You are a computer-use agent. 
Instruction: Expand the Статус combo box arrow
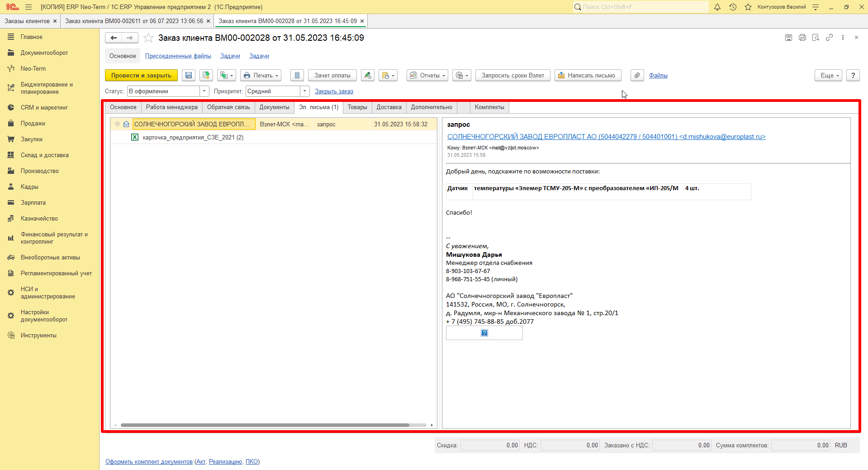204,91
